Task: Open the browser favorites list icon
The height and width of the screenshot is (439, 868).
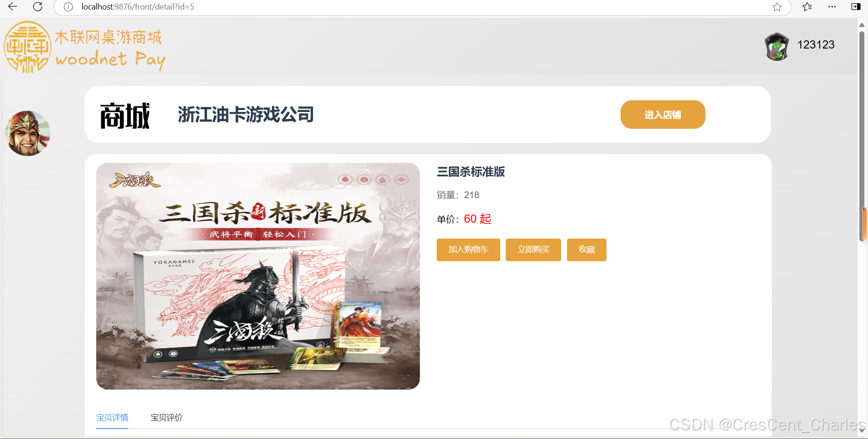Action: click(807, 7)
